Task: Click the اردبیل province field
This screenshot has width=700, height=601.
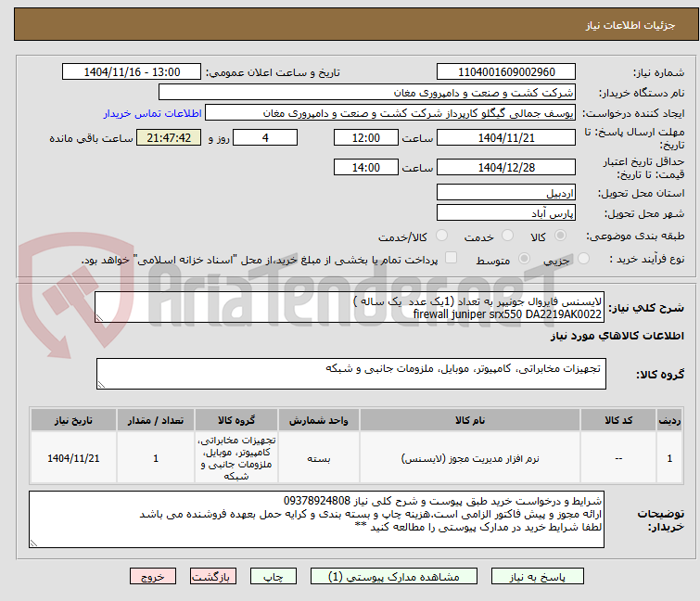Action: (x=506, y=192)
